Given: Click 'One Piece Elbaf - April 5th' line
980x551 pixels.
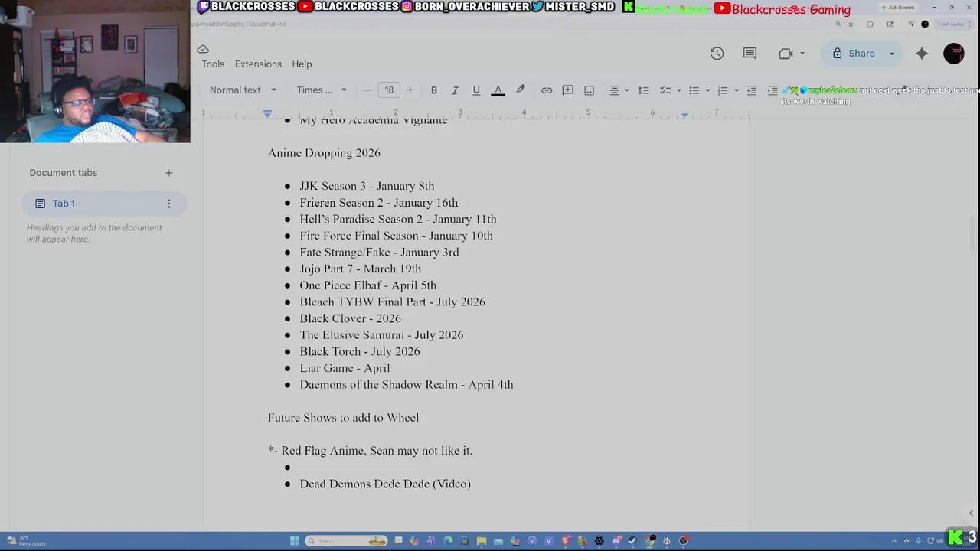Looking at the screenshot, I should click(x=368, y=285).
